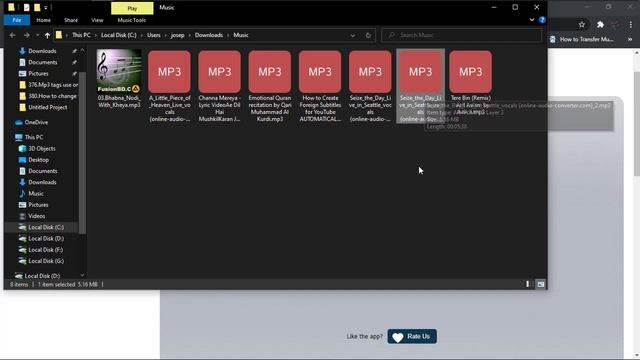Open recent locations dropdown arrow

[37, 36]
